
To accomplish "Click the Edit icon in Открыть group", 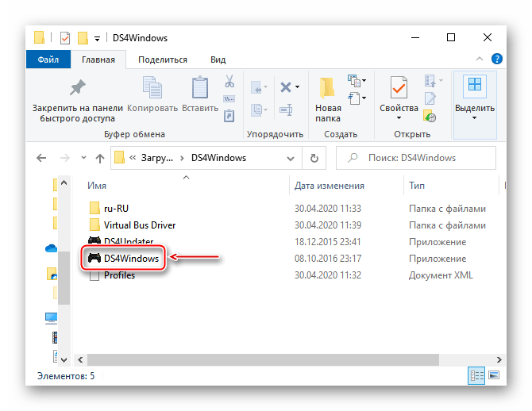I will [430, 98].
